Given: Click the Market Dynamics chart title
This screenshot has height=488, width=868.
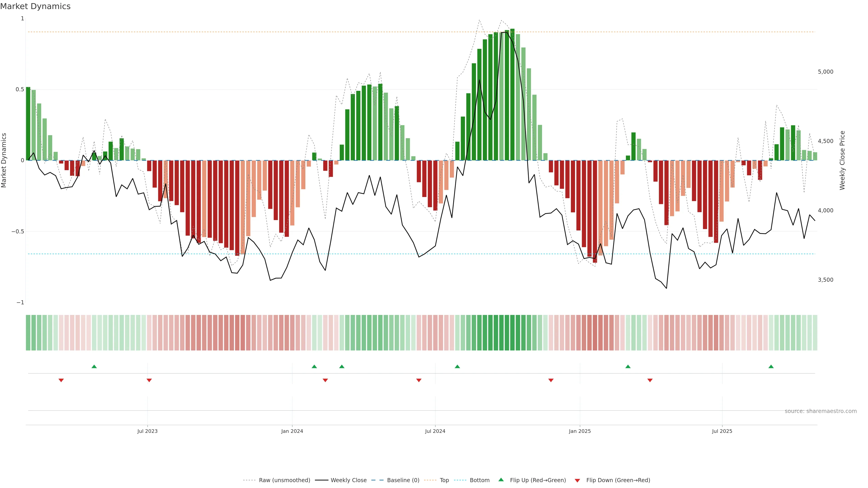Looking at the screenshot, I should [x=35, y=6].
